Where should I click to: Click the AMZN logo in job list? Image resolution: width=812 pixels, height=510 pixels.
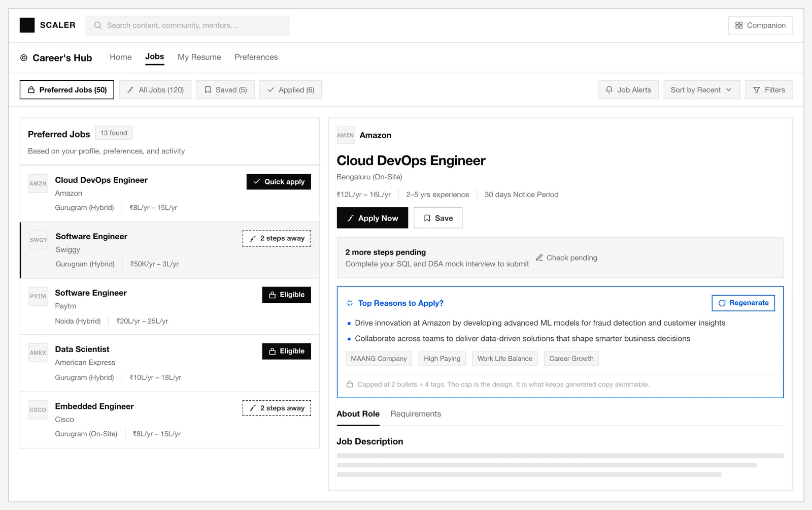tap(38, 183)
